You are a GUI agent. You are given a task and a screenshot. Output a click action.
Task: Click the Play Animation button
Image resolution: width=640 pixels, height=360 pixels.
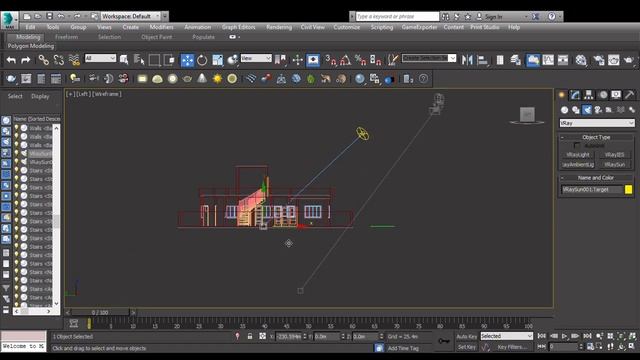click(x=564, y=336)
